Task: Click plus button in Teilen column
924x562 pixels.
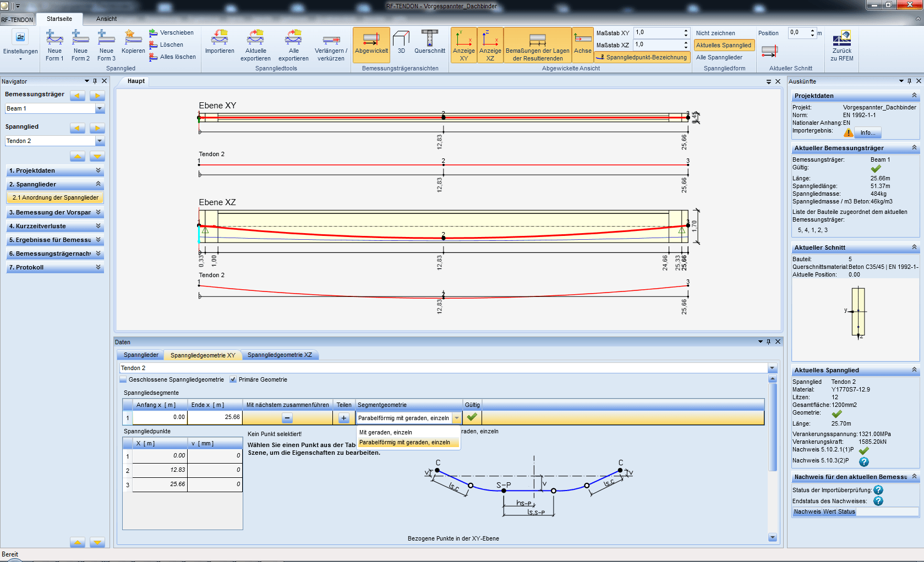Action: 344,418
